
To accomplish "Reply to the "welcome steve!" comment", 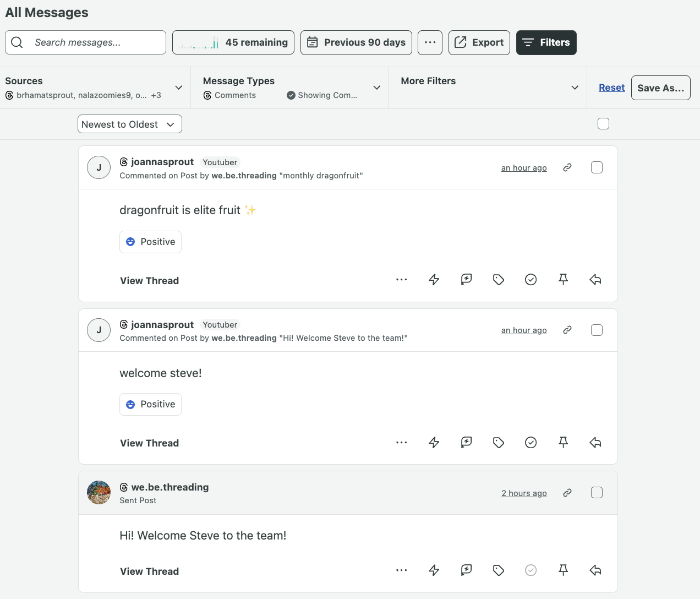I will pyautogui.click(x=595, y=442).
